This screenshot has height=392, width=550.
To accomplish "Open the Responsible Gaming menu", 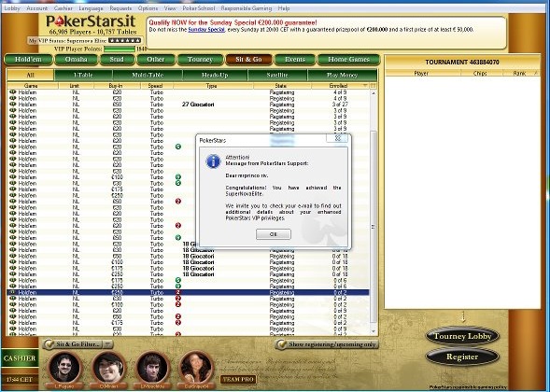I will click(x=247, y=8).
